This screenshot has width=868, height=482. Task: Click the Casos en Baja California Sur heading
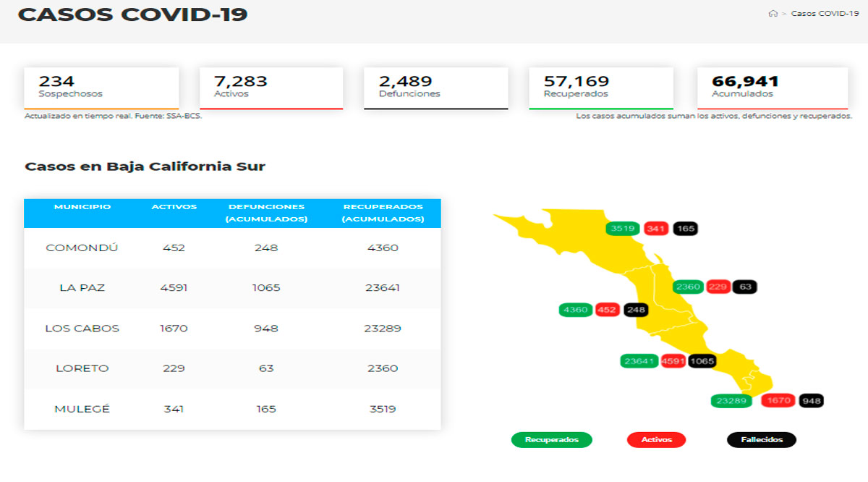[x=145, y=166]
